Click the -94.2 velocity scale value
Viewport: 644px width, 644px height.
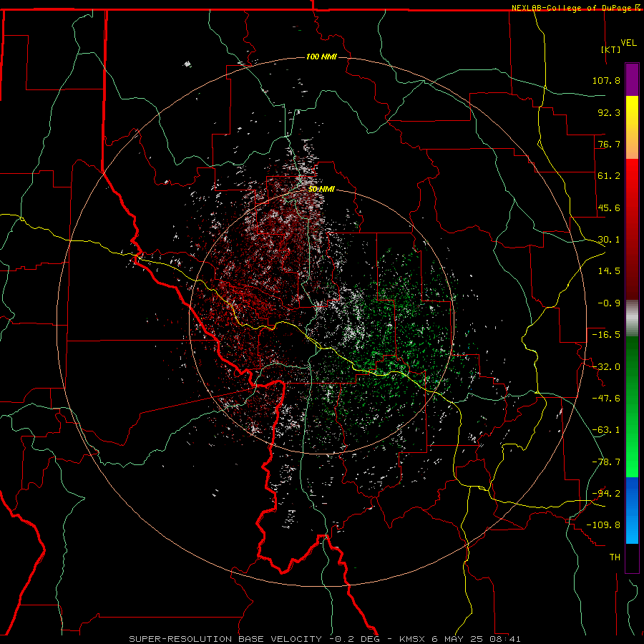(606, 494)
